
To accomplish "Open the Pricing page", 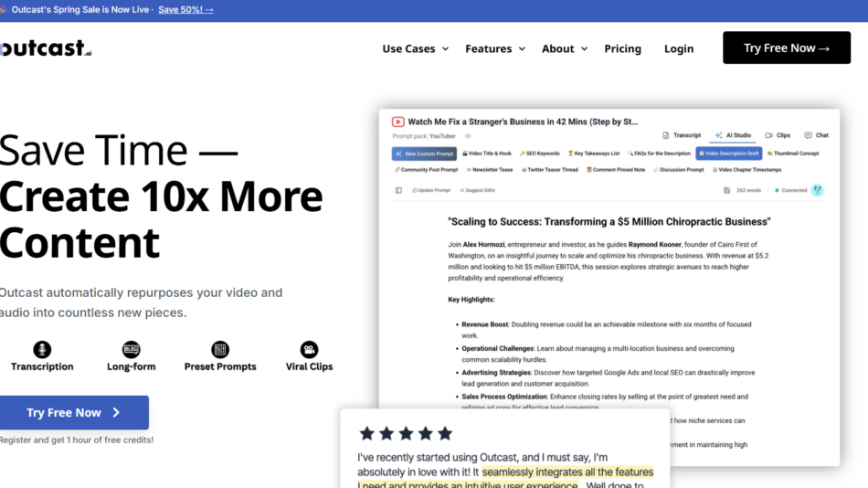I will click(x=622, y=48).
